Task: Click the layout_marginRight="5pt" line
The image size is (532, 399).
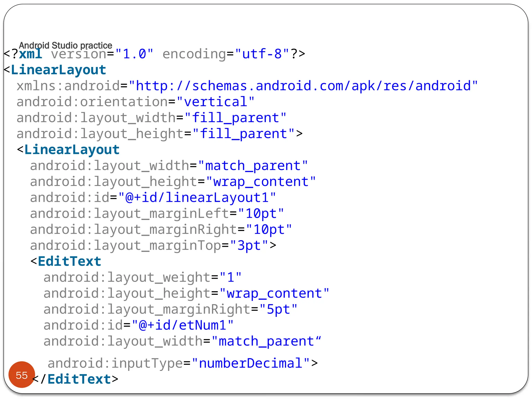Action: point(170,309)
